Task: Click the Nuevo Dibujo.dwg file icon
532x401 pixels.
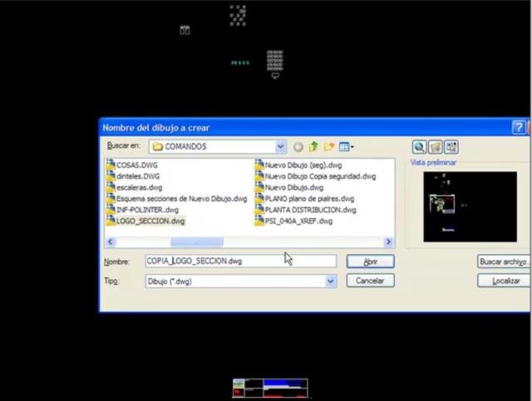Action: (259, 187)
